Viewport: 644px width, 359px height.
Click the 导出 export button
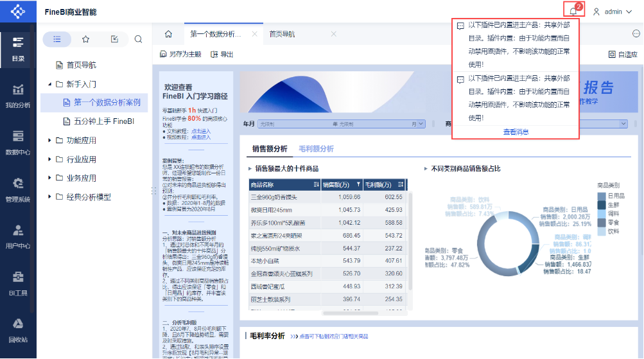tap(222, 54)
